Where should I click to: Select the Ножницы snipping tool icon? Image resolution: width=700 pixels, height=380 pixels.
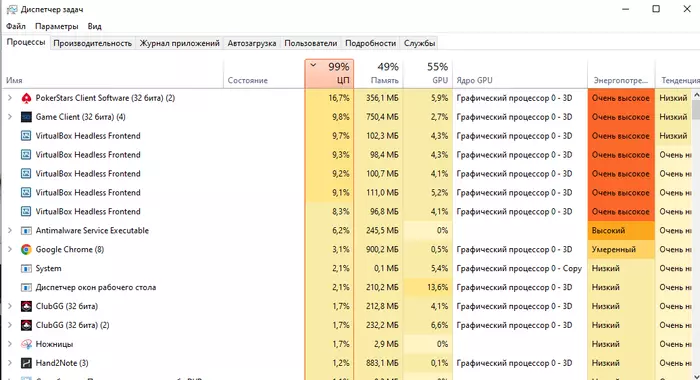tap(26, 344)
